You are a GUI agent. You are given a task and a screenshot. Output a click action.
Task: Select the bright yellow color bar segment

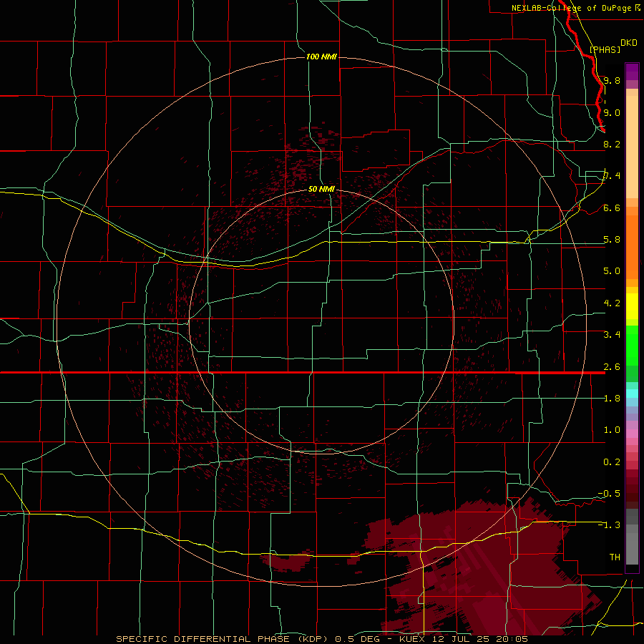tap(632, 306)
